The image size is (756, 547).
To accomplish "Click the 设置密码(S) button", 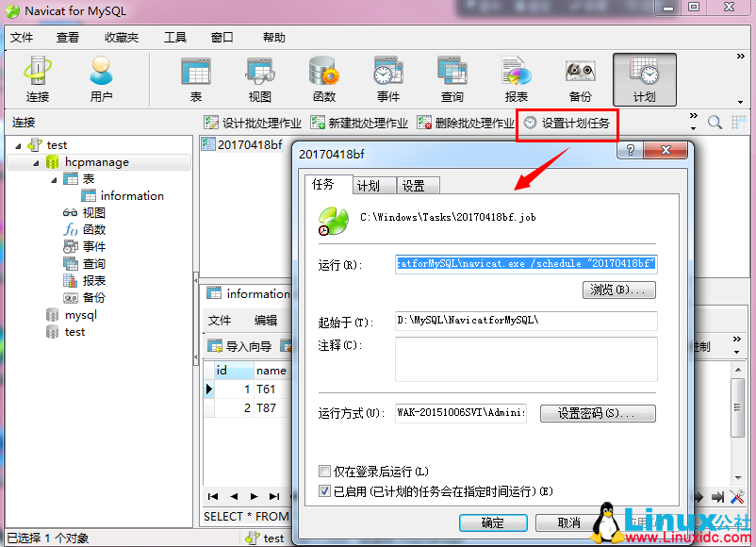I will pyautogui.click(x=598, y=414).
